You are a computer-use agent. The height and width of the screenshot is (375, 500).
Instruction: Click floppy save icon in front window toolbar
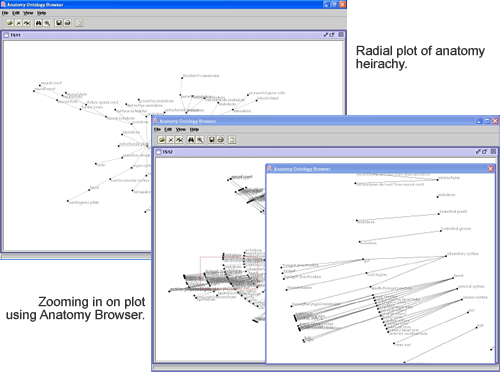[x=211, y=140]
